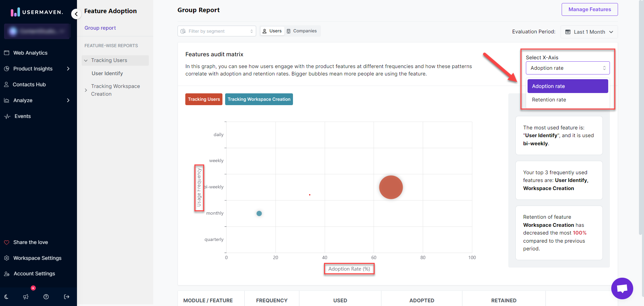Open the chat support bubble
644x306 pixels.
tap(622, 288)
